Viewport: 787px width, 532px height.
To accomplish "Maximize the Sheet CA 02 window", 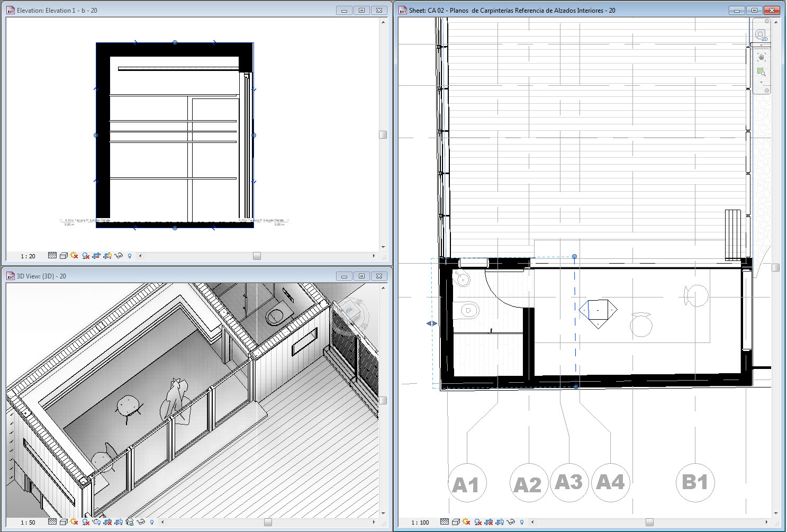I will point(755,11).
